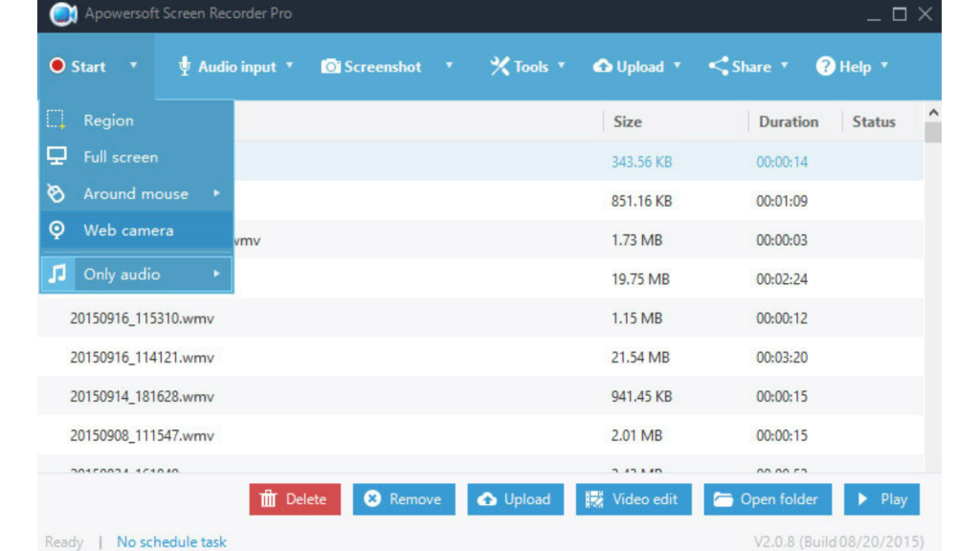Click the cloud Upload icon in toolbar
Screen dimensions: 980x551
pos(603,66)
